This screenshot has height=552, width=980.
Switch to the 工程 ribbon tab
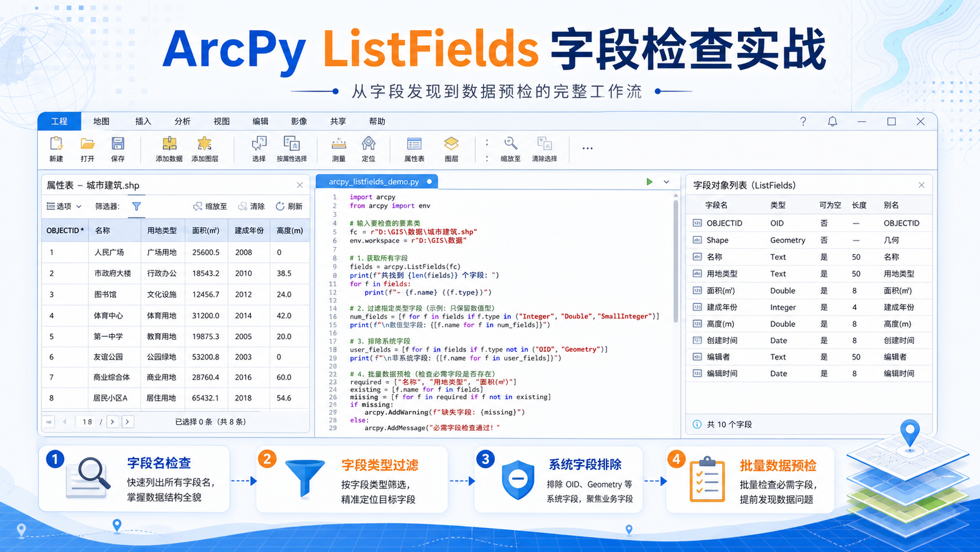coord(59,121)
